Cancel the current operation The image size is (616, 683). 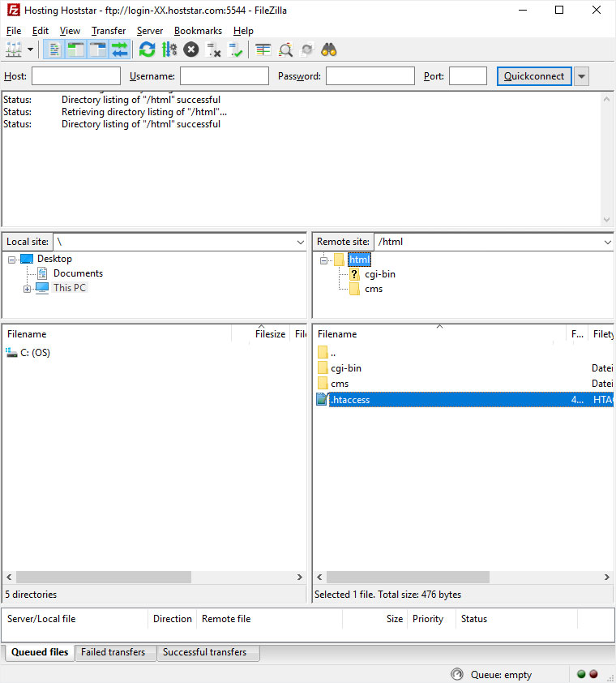point(190,49)
